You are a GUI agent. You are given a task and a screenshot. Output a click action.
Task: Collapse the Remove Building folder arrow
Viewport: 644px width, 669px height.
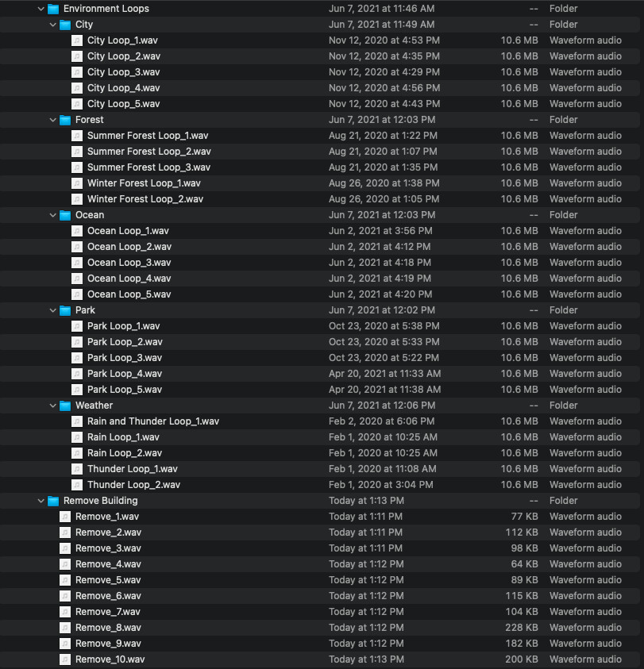40,501
